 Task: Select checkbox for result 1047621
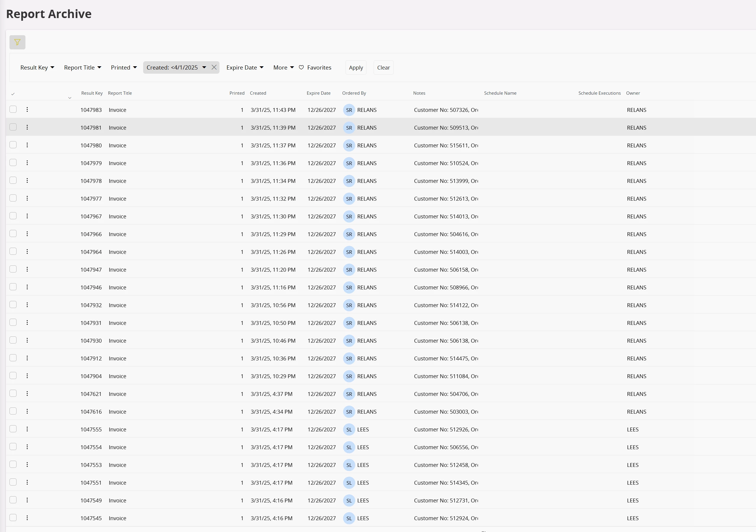pyautogui.click(x=13, y=394)
